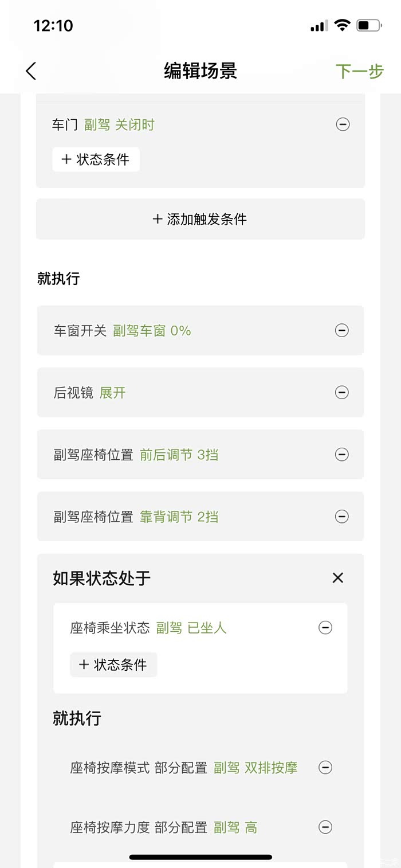Add 状态条件 under the 车门 trigger
This screenshot has width=401, height=868.
click(96, 159)
